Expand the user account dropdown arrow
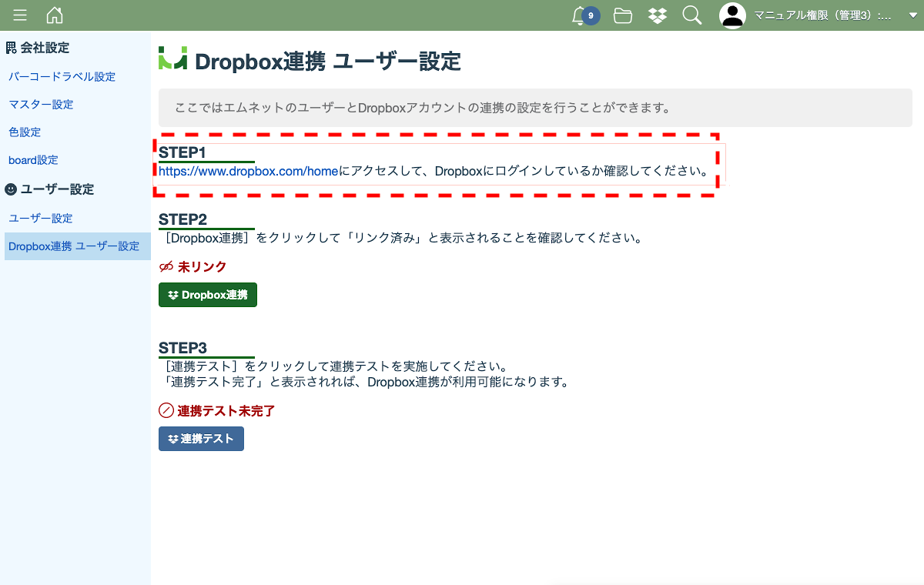Screen dimensions: 924x585 pos(912,15)
